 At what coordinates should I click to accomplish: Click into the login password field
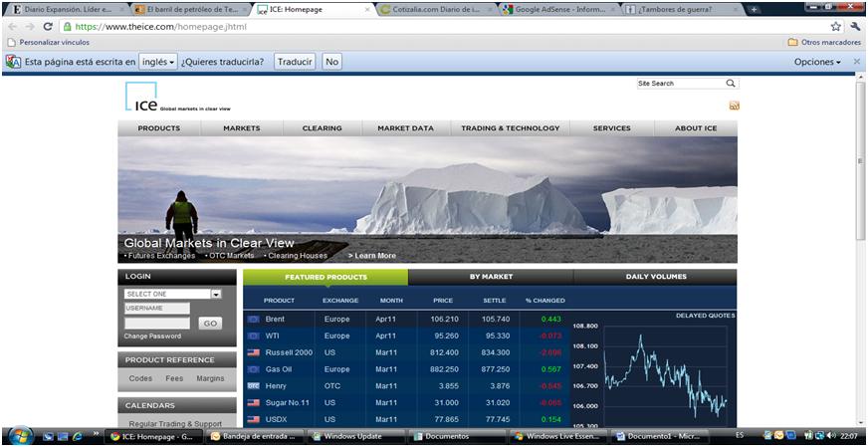pos(157,323)
